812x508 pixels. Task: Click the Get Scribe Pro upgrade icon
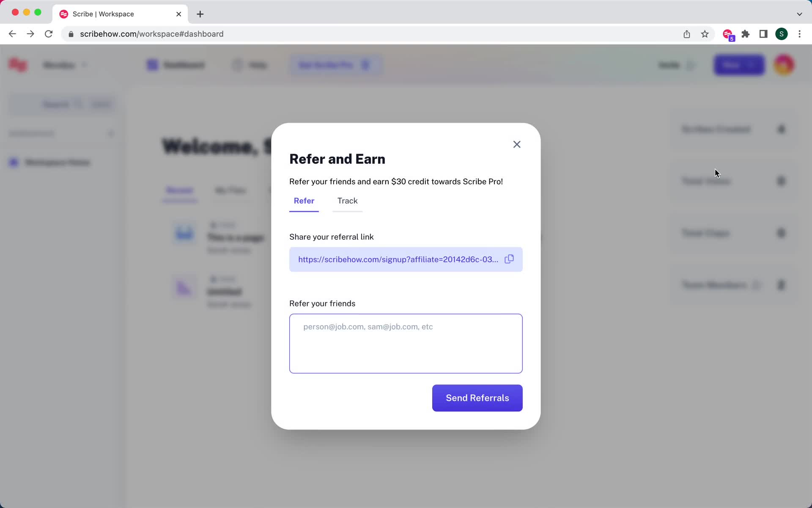[x=365, y=65]
